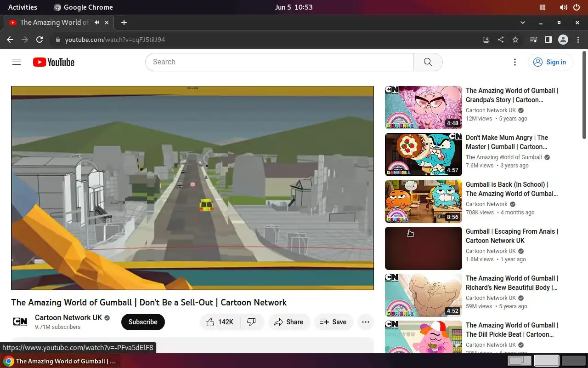Open Grandpa's Story video thumbnail
The width and height of the screenshot is (588, 368).
click(424, 108)
